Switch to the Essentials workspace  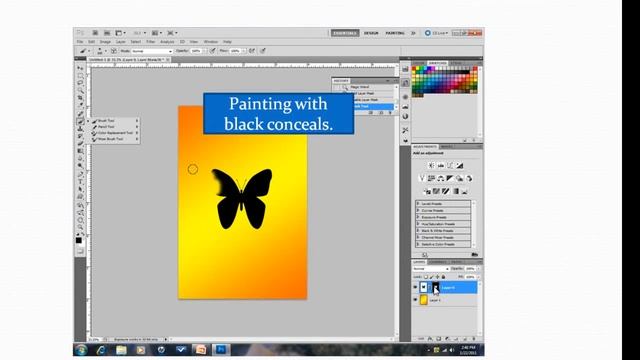[345, 33]
